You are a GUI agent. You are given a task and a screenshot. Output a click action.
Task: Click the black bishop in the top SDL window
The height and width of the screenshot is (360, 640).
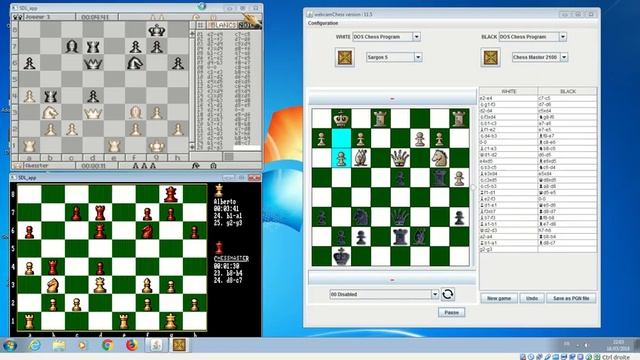tap(72, 47)
